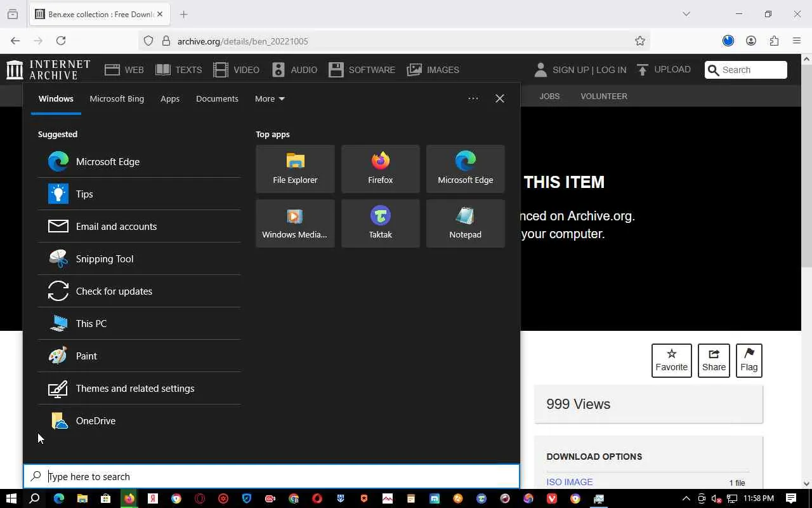Launch Tips from the Suggested list

(x=139, y=194)
